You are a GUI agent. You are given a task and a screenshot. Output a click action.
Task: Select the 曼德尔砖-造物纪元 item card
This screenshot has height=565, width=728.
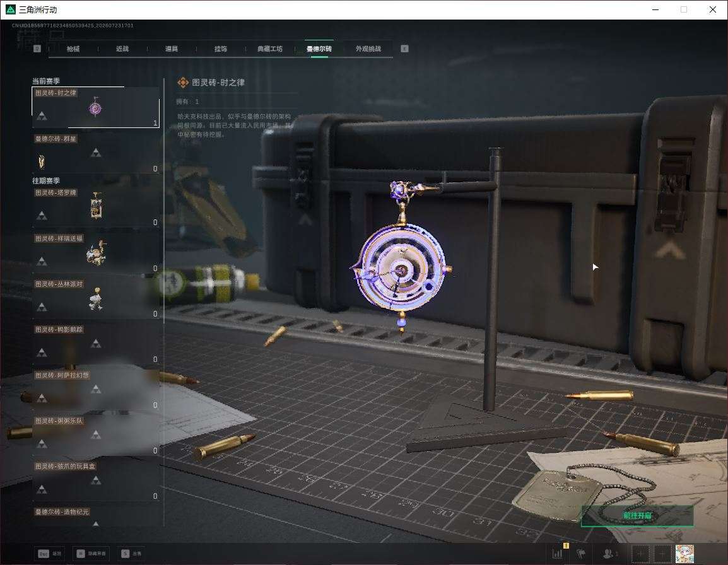(96, 516)
